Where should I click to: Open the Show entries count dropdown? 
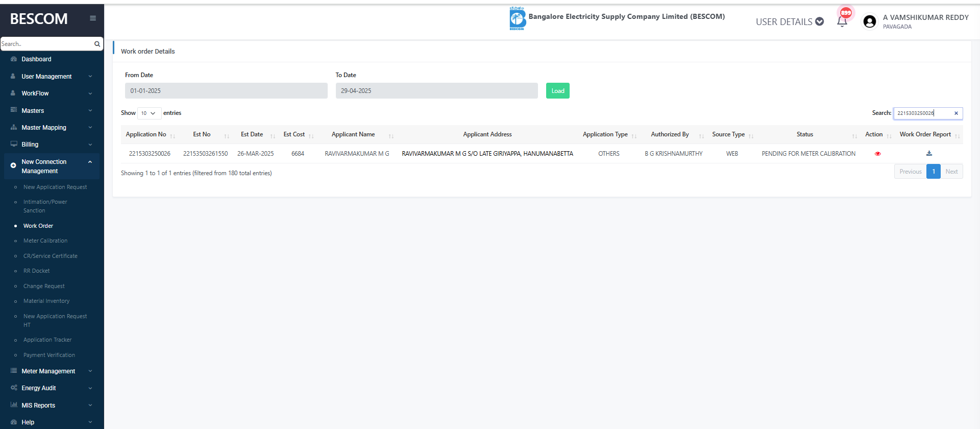point(149,113)
